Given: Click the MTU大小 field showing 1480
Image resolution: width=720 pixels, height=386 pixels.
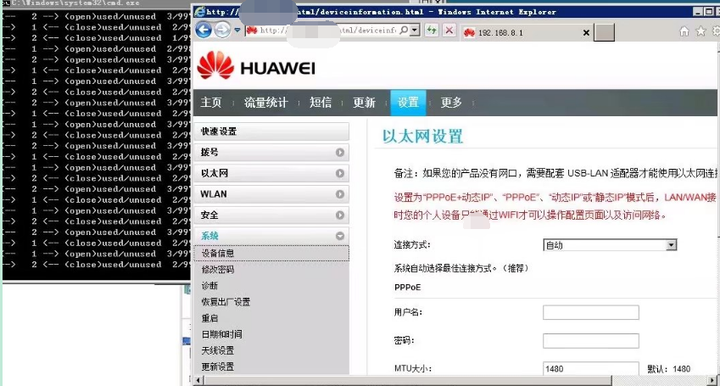Looking at the screenshot, I should pos(591,368).
